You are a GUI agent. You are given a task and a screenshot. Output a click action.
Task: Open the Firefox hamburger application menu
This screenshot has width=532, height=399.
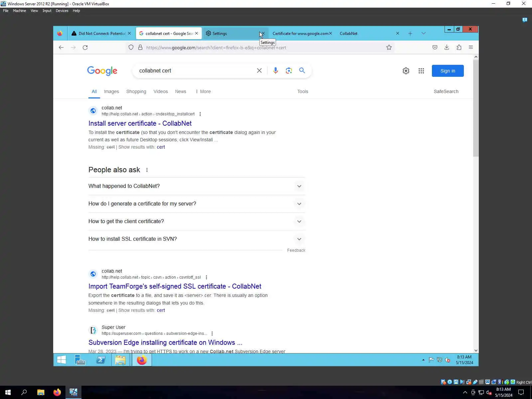[x=471, y=48]
